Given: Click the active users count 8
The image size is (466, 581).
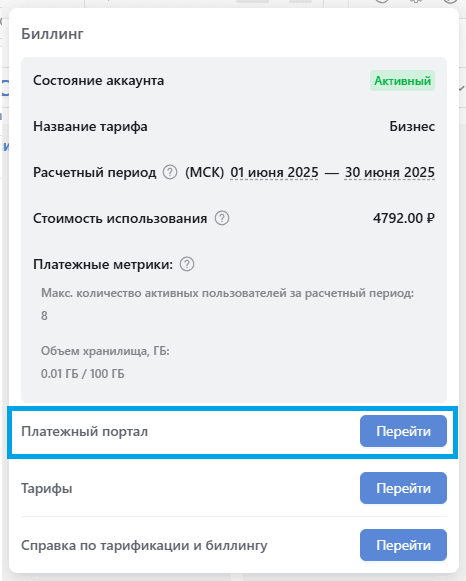Looking at the screenshot, I should click(x=44, y=316).
